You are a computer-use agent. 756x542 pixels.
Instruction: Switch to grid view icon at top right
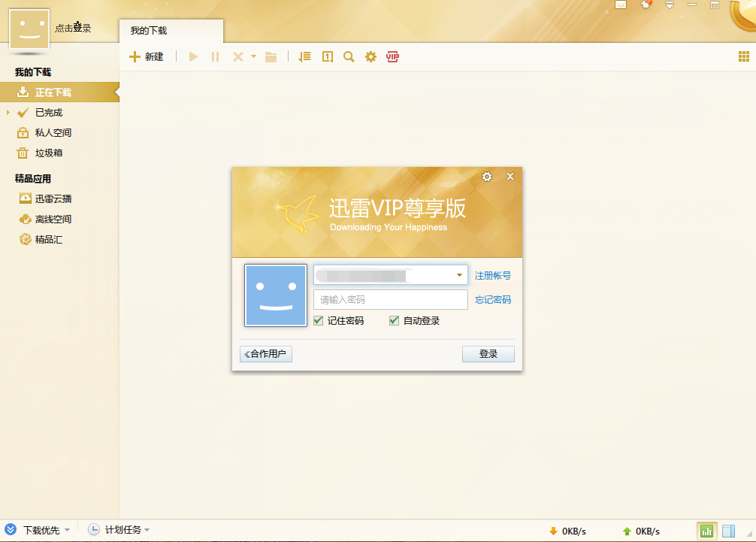coord(744,56)
